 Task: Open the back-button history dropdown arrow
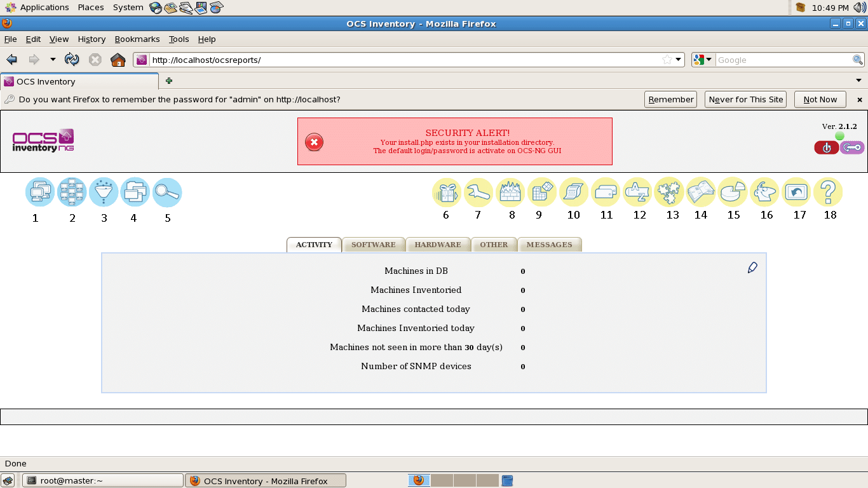53,59
